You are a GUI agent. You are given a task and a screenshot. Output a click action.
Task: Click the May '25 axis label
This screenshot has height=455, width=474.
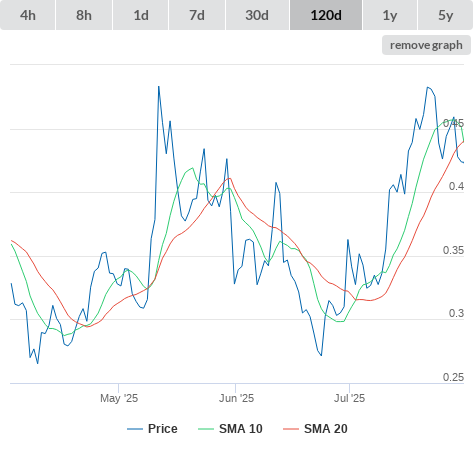click(x=119, y=398)
